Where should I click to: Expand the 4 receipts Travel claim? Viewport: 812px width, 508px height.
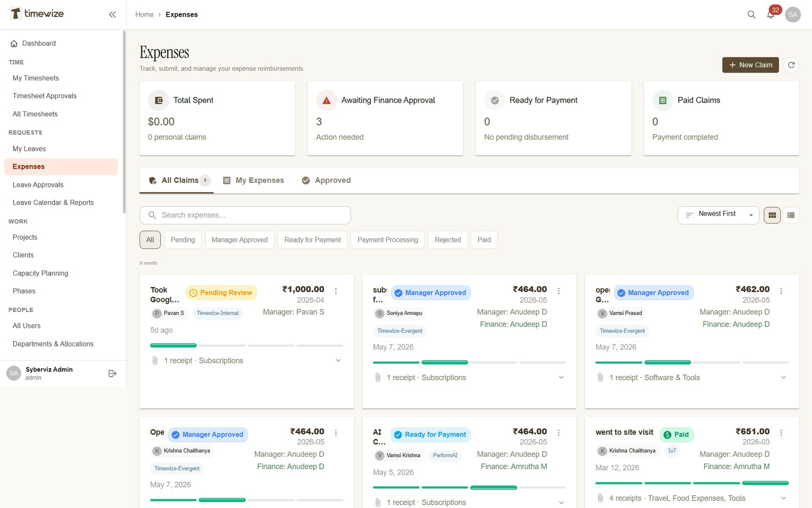784,498
